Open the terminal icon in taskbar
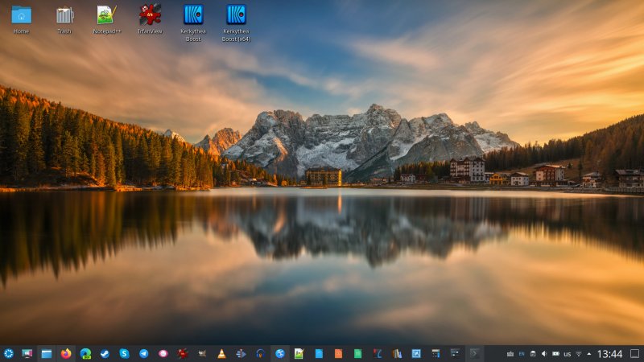Viewport: 644px width, 362px height. pyautogui.click(x=475, y=353)
